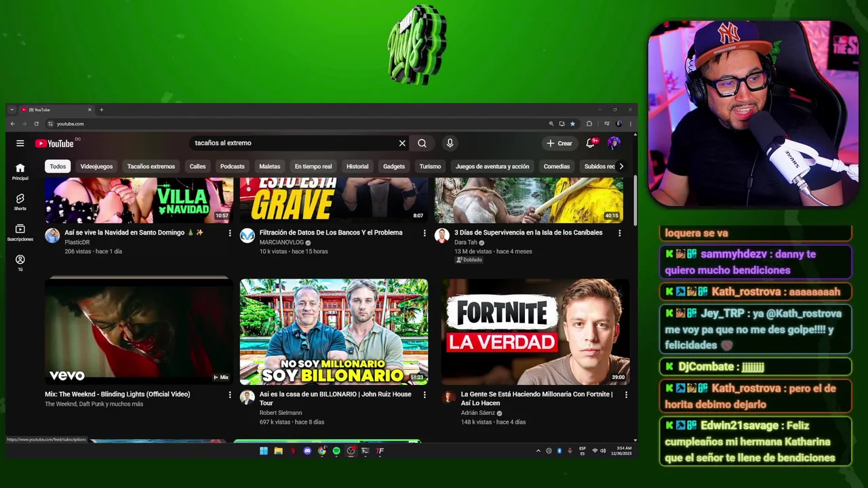The height and width of the screenshot is (488, 868).
Task: Select the Turismo filter chip
Action: 430,166
